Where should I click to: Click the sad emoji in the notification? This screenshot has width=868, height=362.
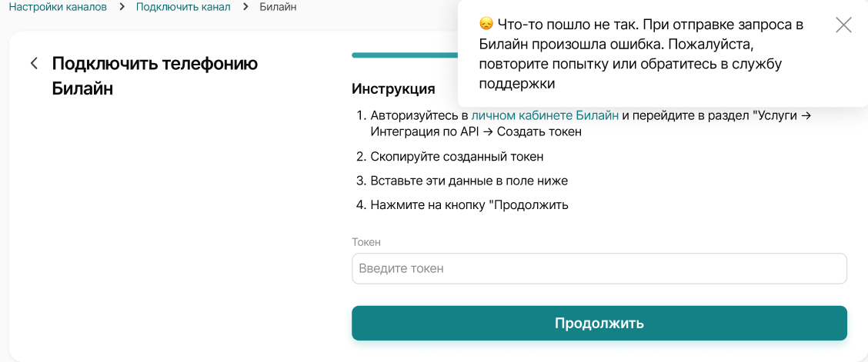click(486, 25)
